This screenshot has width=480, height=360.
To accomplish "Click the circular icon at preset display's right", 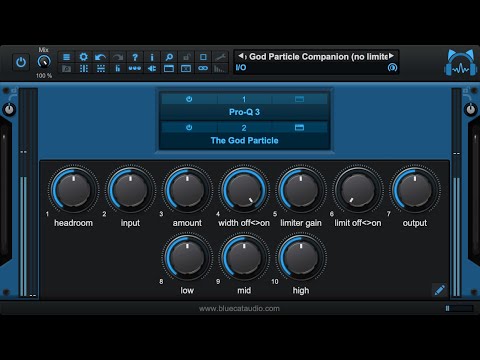I will click(392, 68).
